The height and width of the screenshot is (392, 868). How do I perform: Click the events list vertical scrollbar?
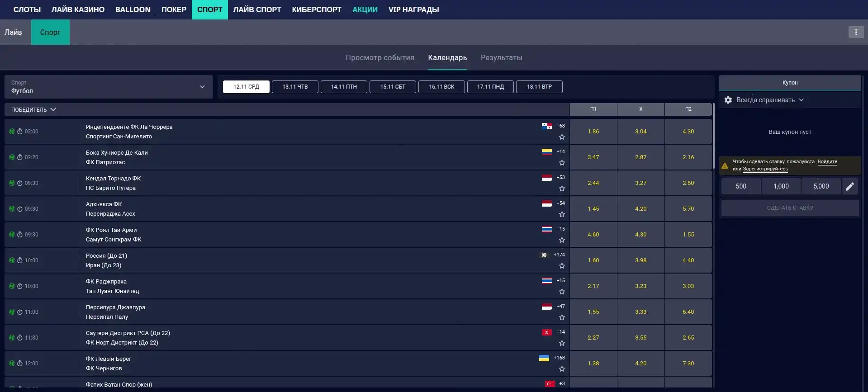[x=713, y=136]
